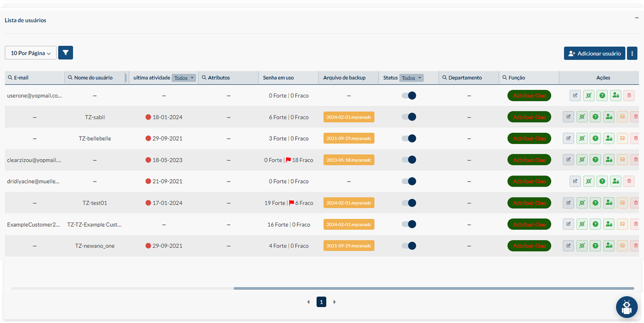644x323 pixels.
Task: Toggle status switch for clearzizou@yopmail user
Action: (x=409, y=160)
